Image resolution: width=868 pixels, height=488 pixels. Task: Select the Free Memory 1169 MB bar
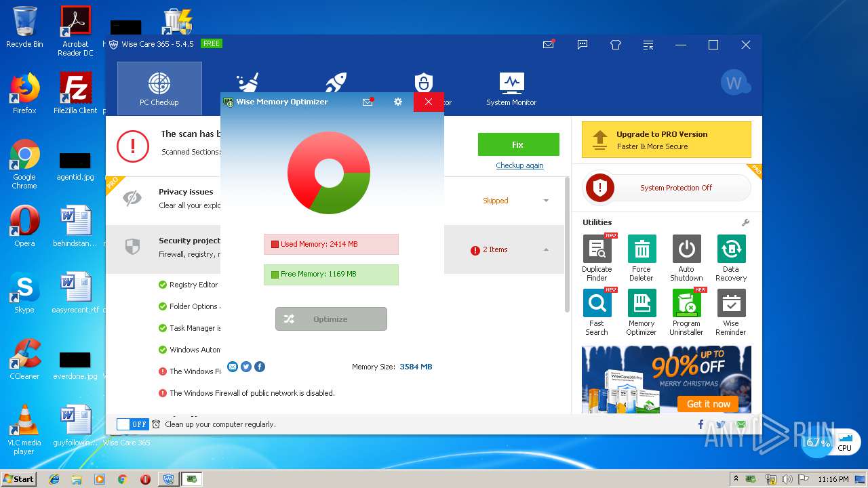tap(331, 274)
